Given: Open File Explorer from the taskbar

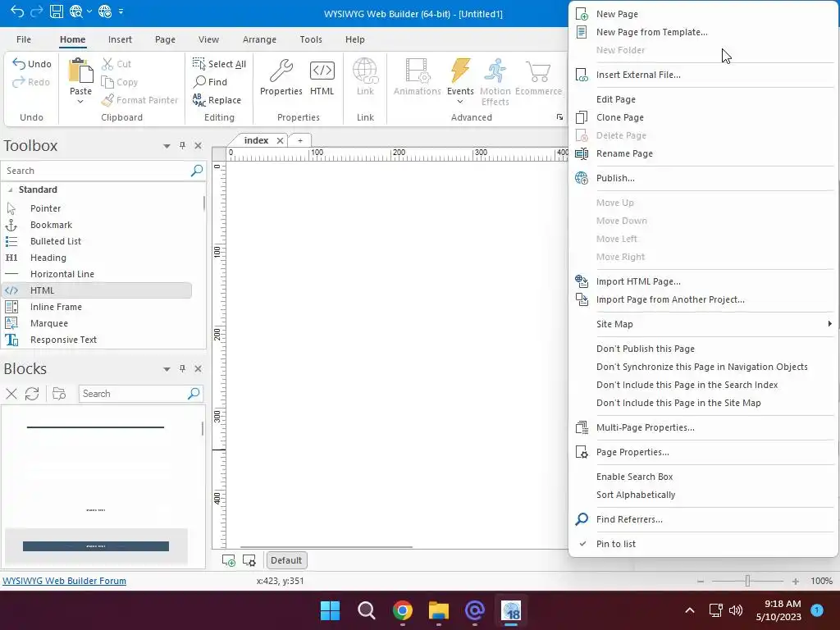Looking at the screenshot, I should [x=438, y=610].
